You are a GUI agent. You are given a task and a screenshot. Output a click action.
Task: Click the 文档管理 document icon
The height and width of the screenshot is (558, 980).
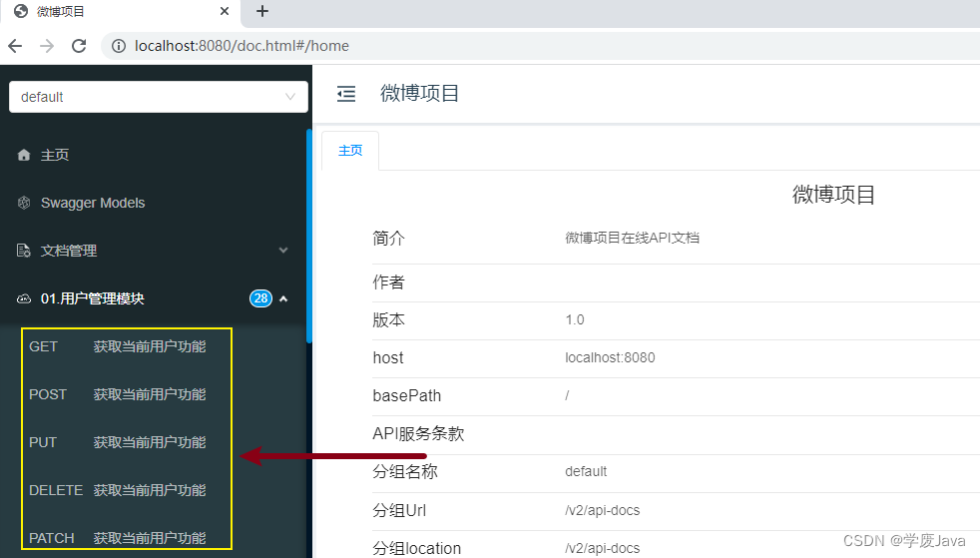(x=24, y=251)
